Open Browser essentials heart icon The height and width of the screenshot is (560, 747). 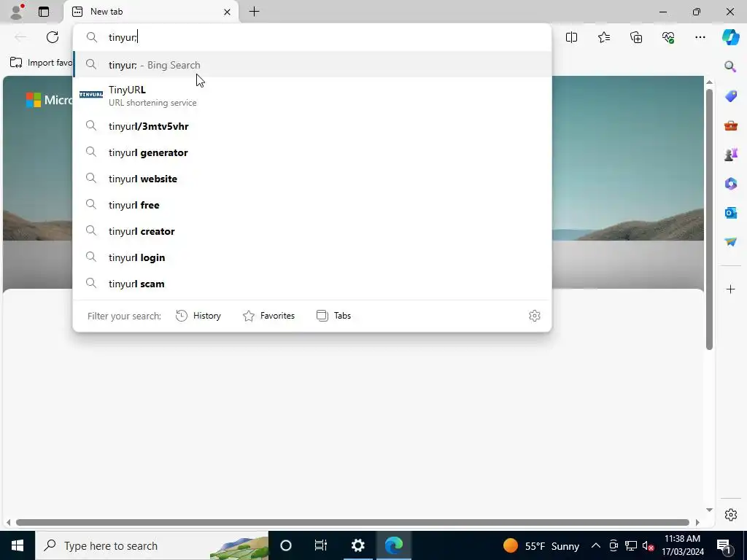pyautogui.click(x=668, y=37)
